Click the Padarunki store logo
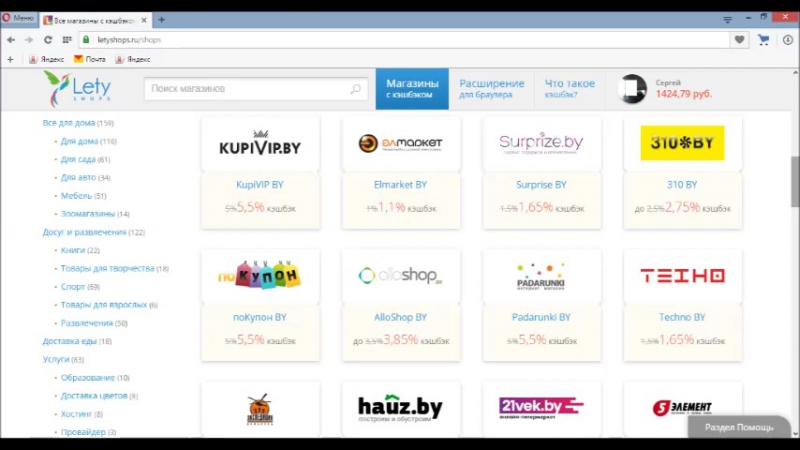This screenshot has width=800, height=450. pyautogui.click(x=541, y=277)
